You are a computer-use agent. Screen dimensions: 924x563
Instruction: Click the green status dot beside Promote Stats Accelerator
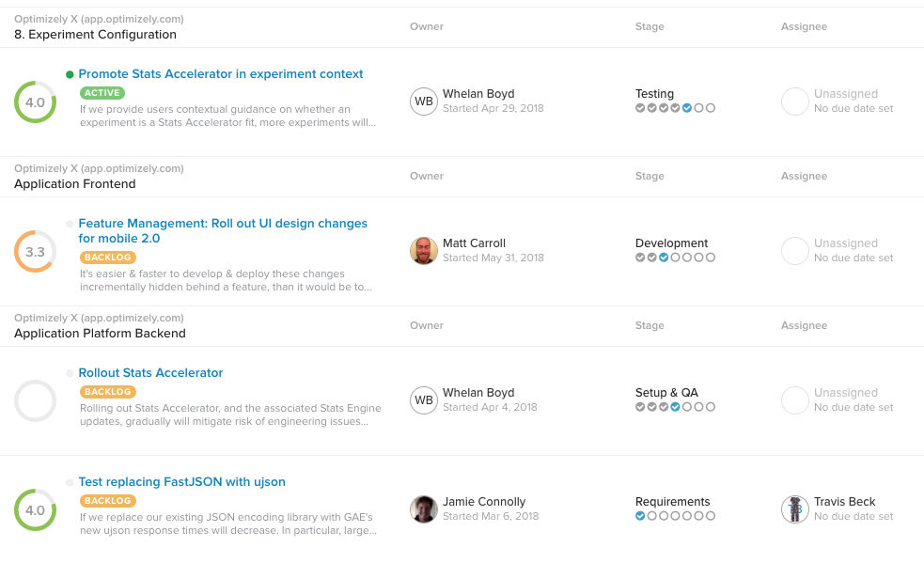coord(70,74)
